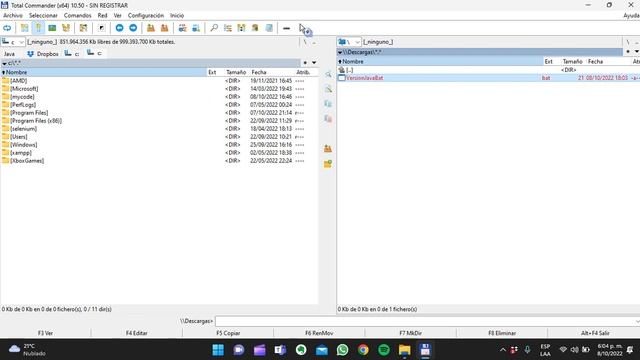Open the multi-rename tool icon
The width and height of the screenshot is (640, 360).
228,28
